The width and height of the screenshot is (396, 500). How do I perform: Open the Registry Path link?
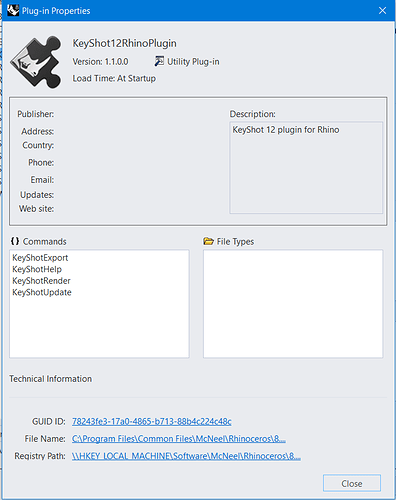(186, 456)
